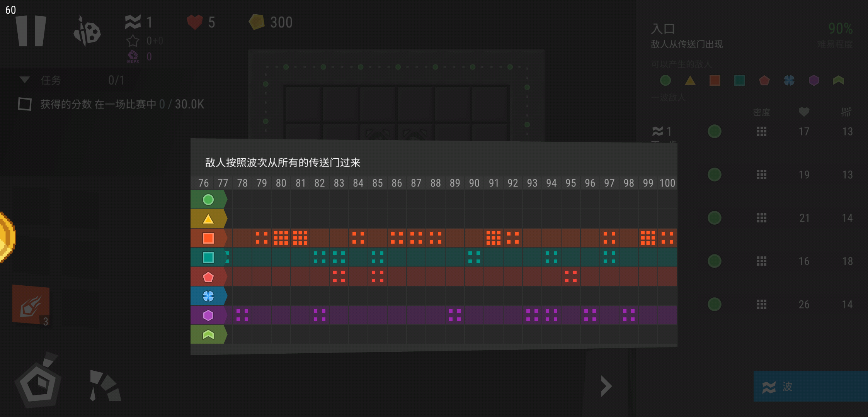Click the 90% difficulty value
The width and height of the screenshot is (868, 417).
(840, 28)
